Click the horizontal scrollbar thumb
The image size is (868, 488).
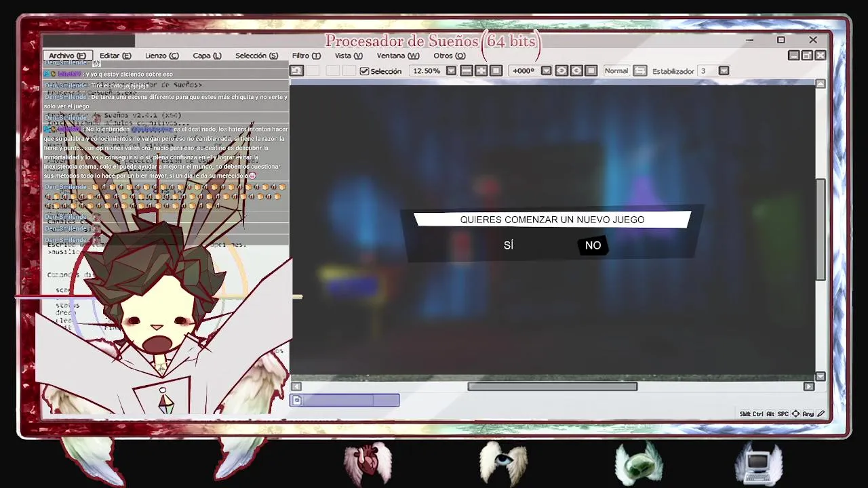(553, 387)
